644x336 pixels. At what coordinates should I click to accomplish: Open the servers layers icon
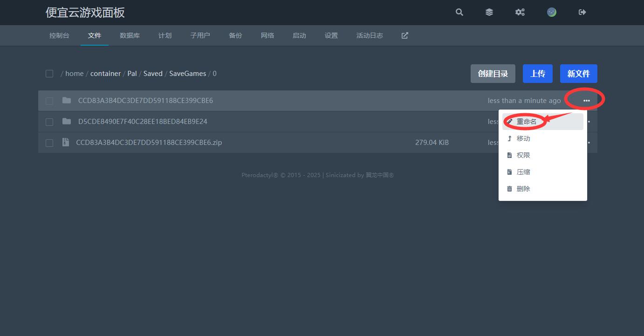pyautogui.click(x=489, y=13)
